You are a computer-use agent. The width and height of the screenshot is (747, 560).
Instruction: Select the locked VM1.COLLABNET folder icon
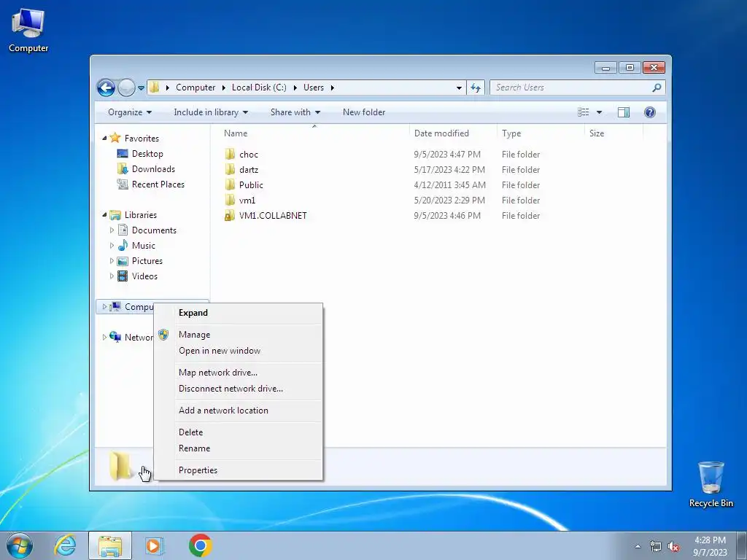point(230,216)
